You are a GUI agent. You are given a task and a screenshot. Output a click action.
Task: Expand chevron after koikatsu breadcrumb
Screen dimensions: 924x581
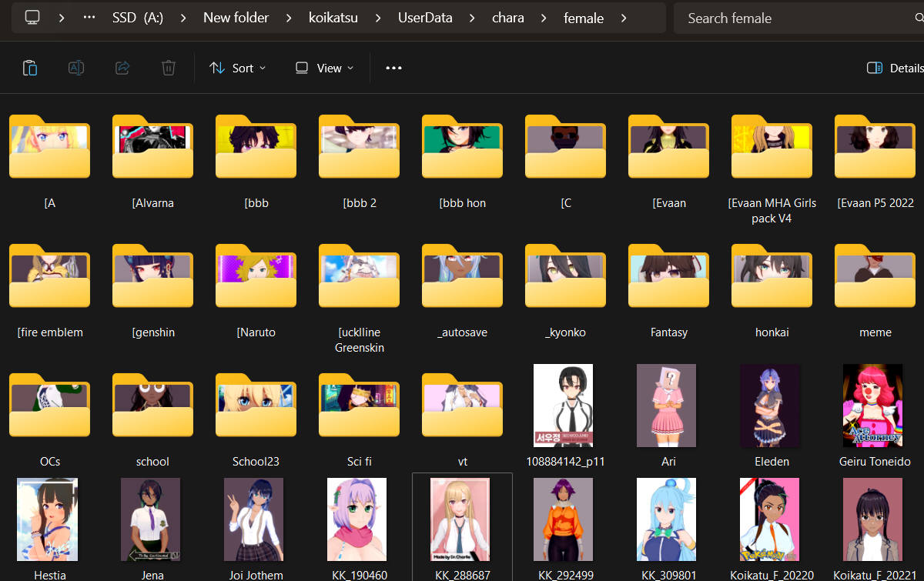pyautogui.click(x=378, y=17)
